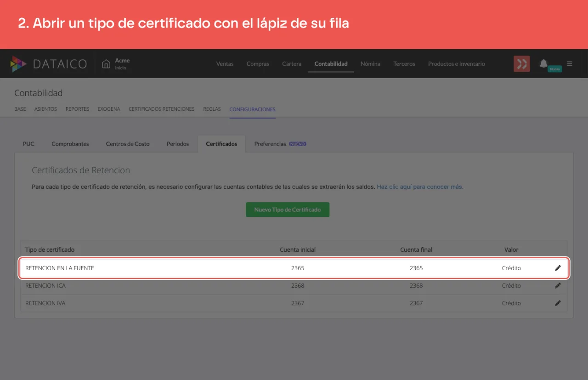The image size is (588, 380).
Task: Open the Ventas menu
Action: coord(225,64)
